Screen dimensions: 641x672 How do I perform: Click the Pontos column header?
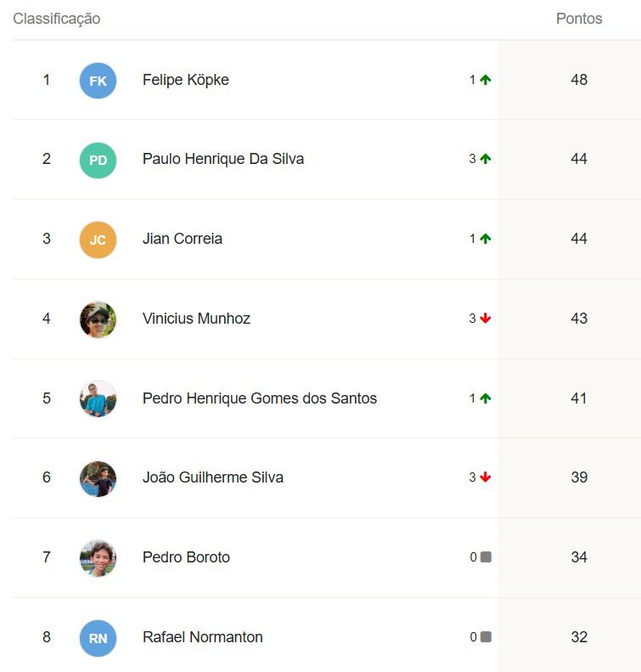(579, 19)
